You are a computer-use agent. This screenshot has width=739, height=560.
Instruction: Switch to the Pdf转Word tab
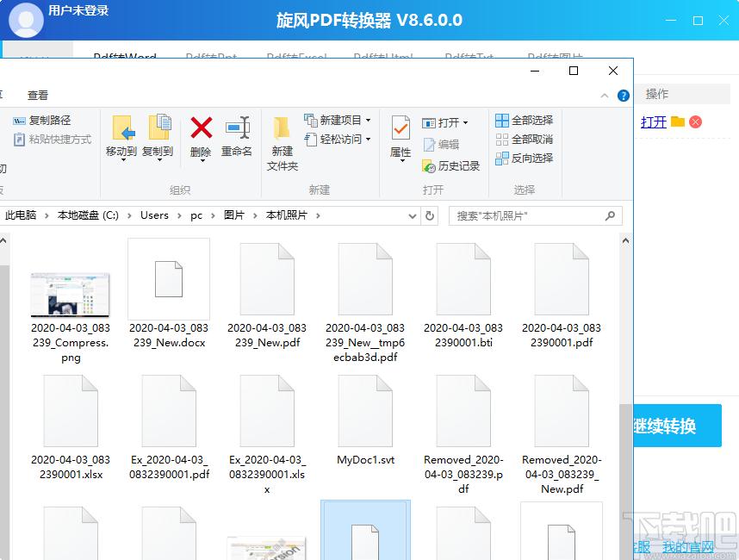coord(125,56)
